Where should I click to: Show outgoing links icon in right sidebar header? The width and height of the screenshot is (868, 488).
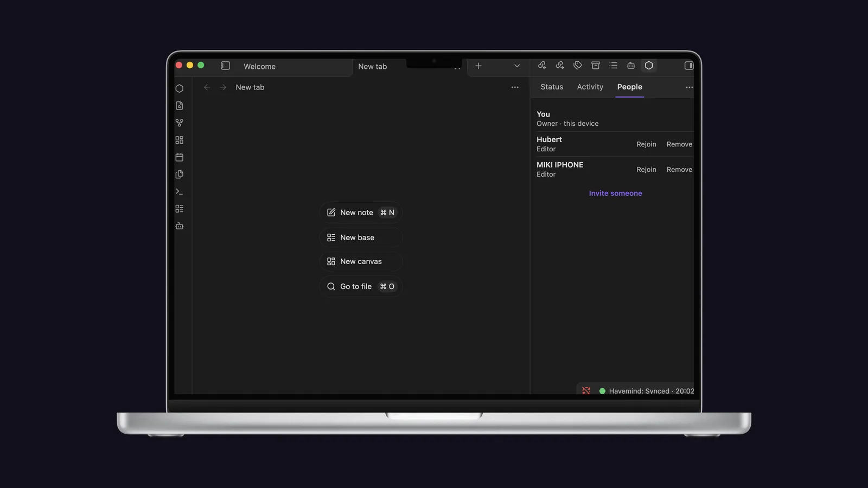(560, 66)
